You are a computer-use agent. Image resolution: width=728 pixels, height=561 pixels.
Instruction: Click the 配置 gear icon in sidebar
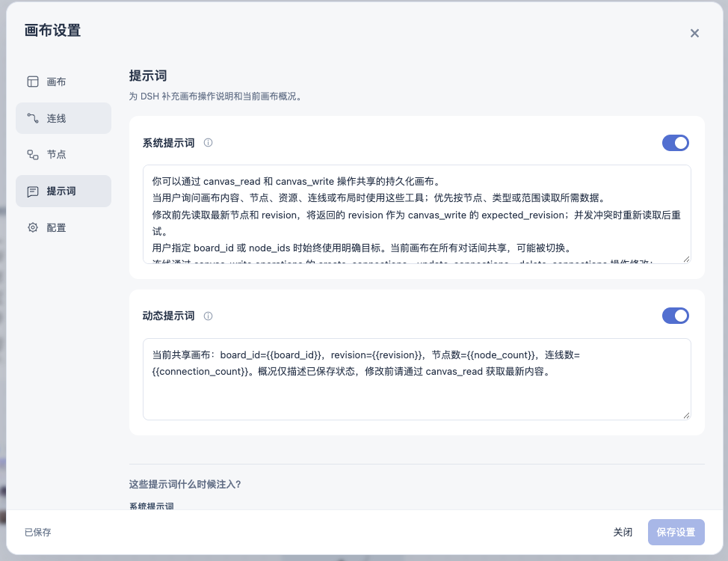[32, 227]
